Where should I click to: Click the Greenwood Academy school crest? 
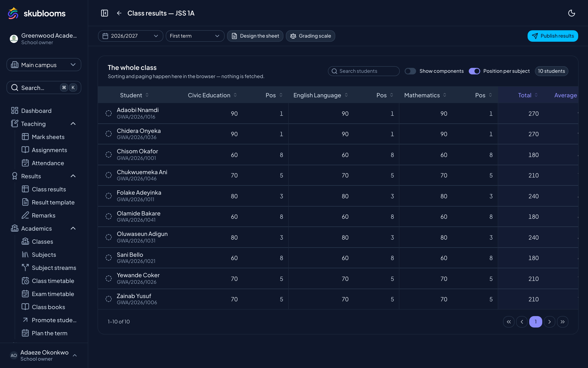(x=14, y=39)
